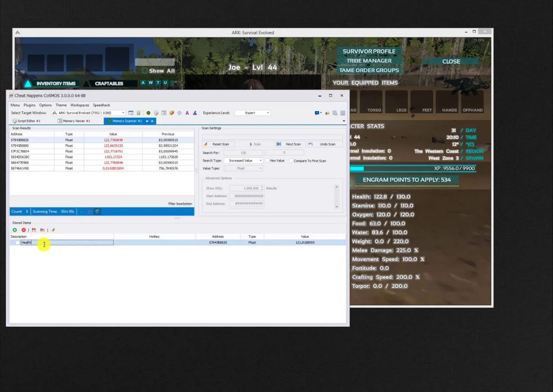Click the Undo Scan button

324,144
